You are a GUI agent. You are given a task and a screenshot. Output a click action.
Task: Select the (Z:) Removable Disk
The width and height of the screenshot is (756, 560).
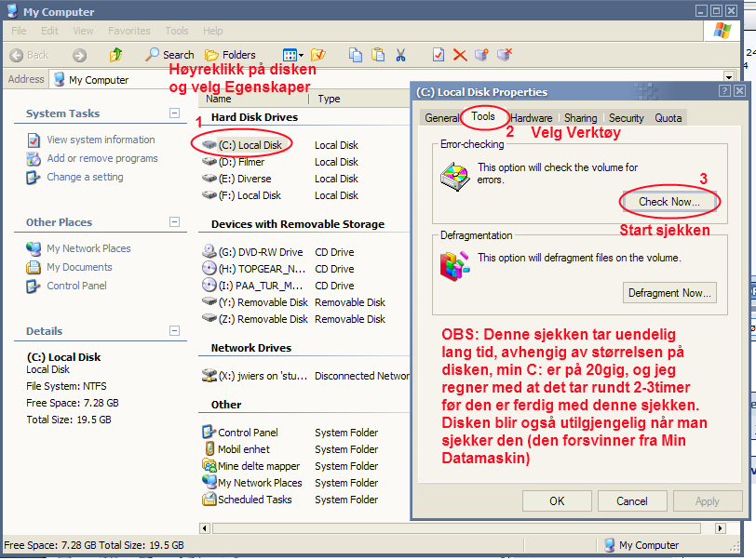pyautogui.click(x=254, y=319)
